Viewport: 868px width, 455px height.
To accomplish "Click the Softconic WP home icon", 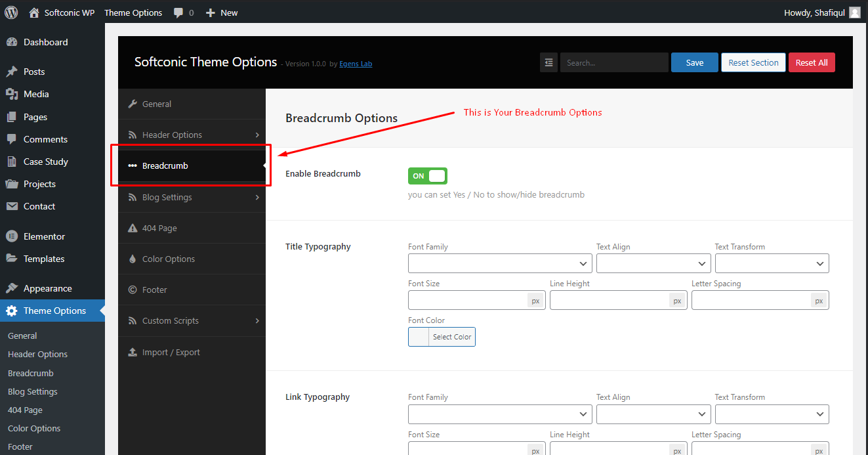I will 34,12.
